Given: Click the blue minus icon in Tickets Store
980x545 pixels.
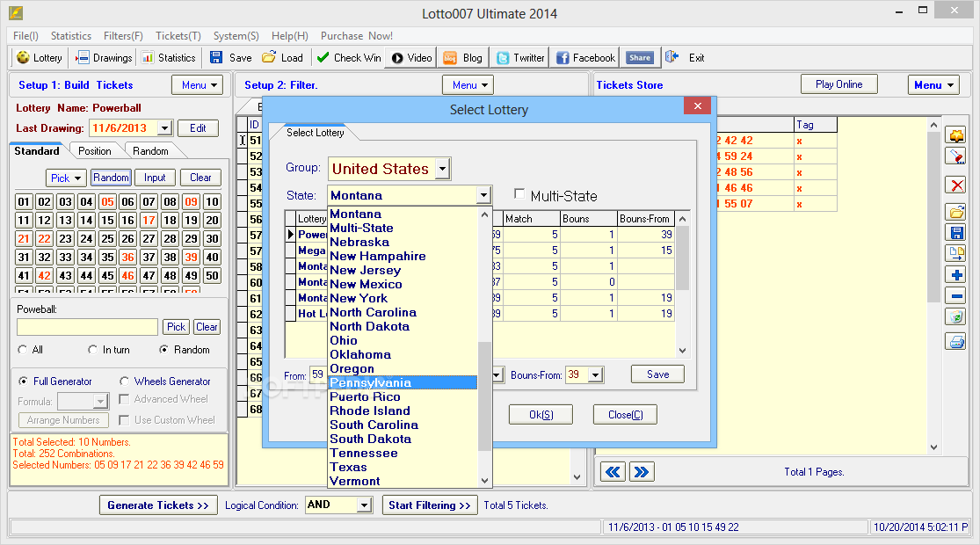Looking at the screenshot, I should pyautogui.click(x=956, y=295).
